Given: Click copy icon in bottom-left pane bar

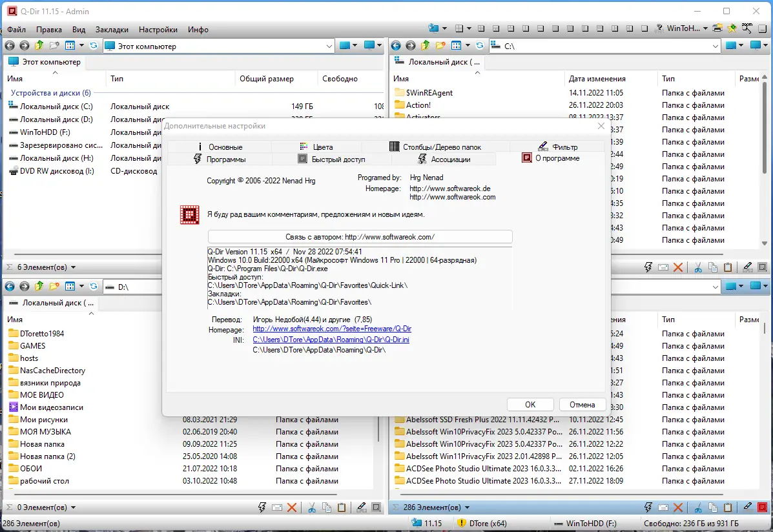Looking at the screenshot, I should click(x=326, y=507).
